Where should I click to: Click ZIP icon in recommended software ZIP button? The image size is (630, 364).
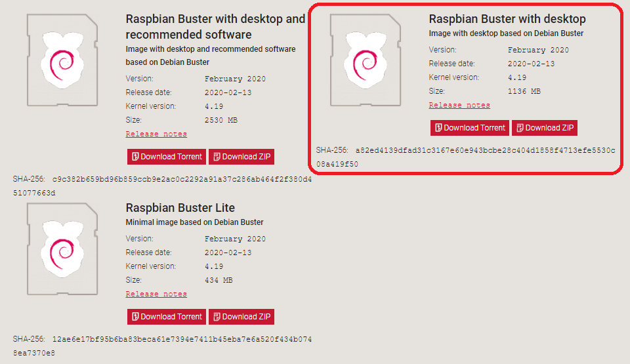pyautogui.click(x=217, y=157)
